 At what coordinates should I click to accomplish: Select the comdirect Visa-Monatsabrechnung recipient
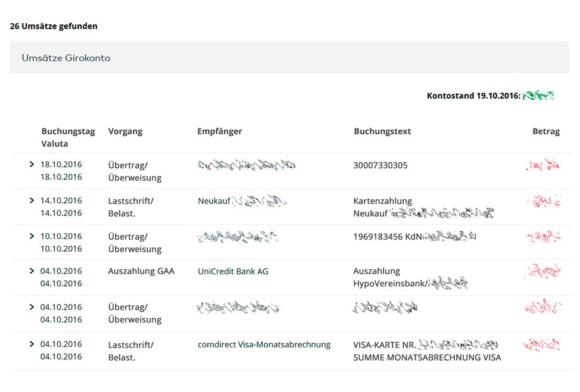264,344
